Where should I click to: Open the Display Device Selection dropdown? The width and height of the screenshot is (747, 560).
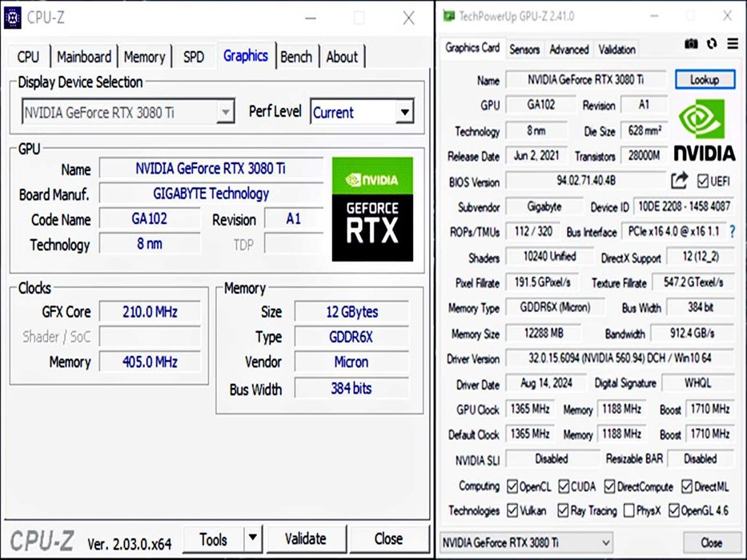[x=225, y=112]
